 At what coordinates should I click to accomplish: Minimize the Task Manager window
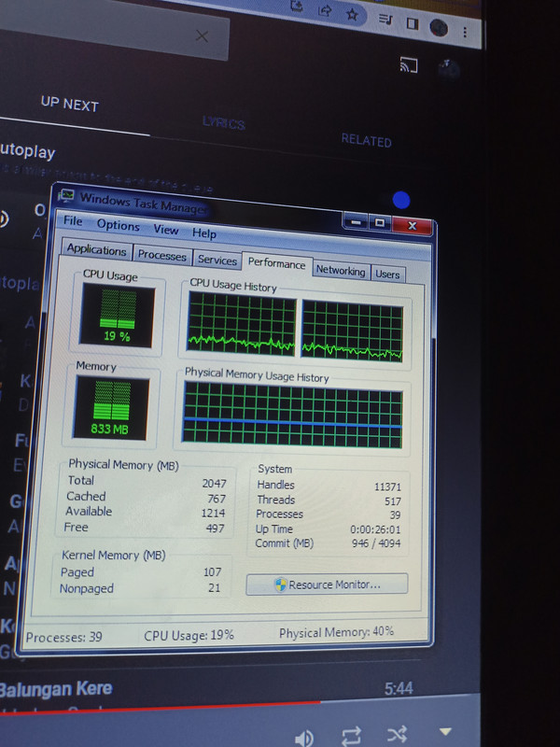[x=356, y=222]
